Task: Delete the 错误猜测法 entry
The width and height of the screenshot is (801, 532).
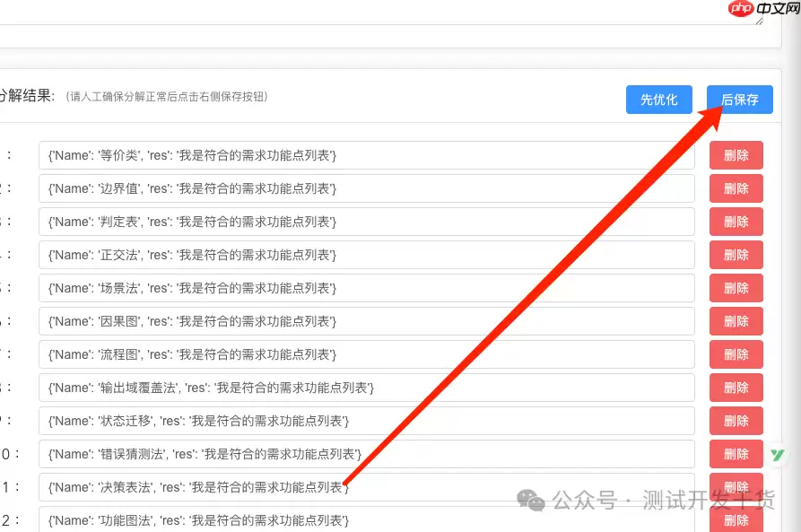Action: [736, 454]
